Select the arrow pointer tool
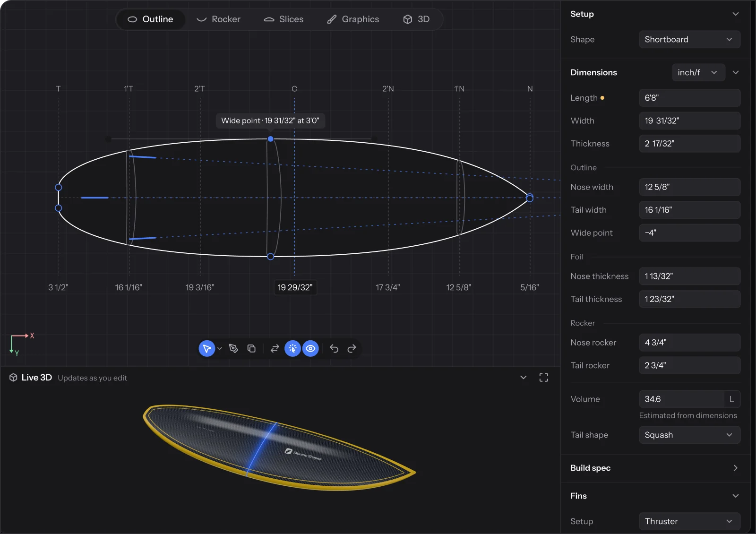 (206, 349)
